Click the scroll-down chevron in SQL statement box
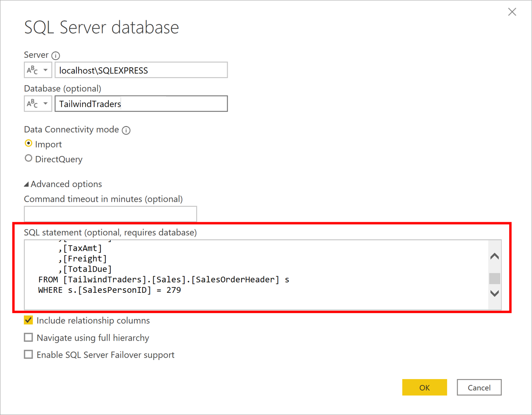 pyautogui.click(x=494, y=294)
